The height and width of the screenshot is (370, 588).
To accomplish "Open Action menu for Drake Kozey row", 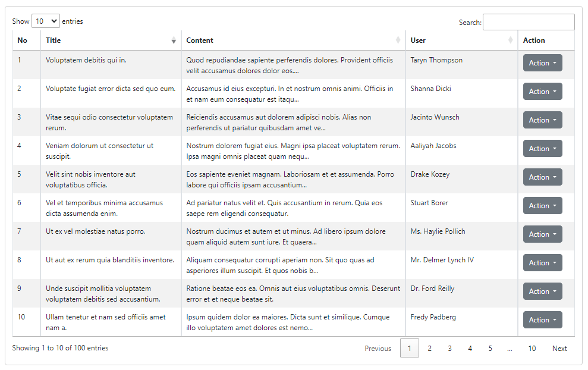I will point(543,177).
